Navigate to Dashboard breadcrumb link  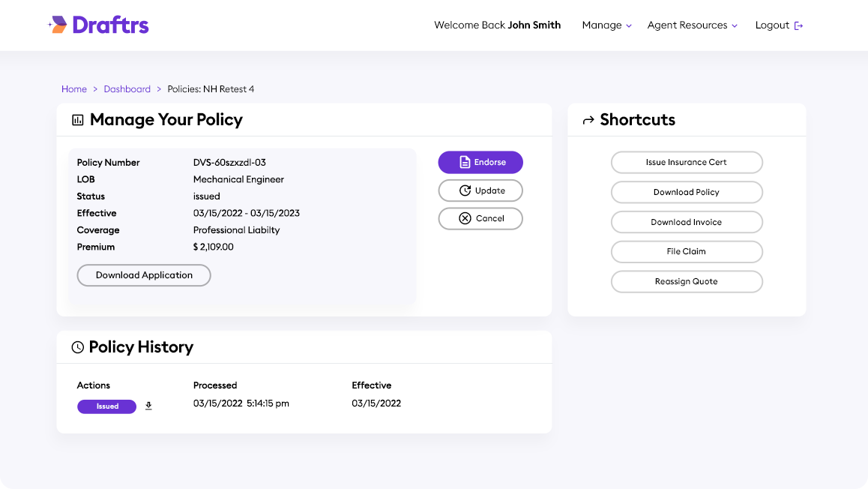[x=127, y=89]
